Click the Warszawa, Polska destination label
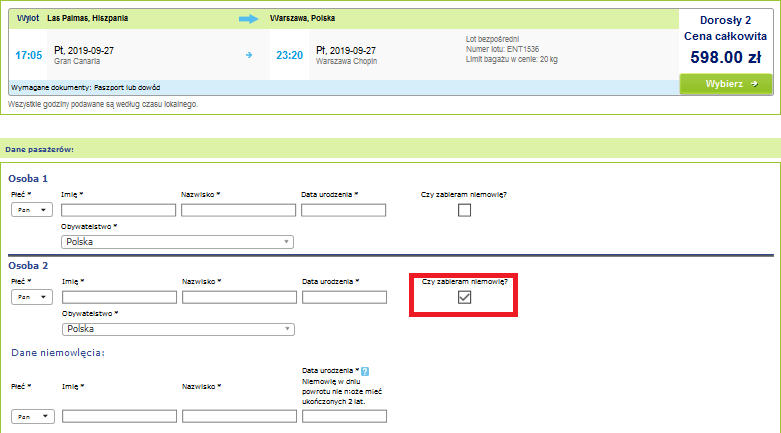Image resolution: width=781 pixels, height=433 pixels. pos(302,18)
